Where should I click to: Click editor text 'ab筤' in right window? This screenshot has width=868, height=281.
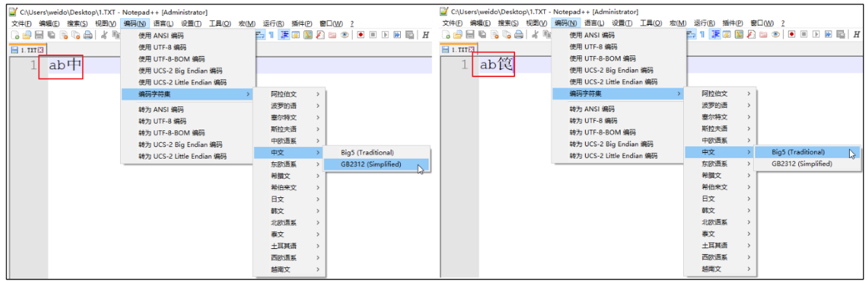(x=496, y=65)
